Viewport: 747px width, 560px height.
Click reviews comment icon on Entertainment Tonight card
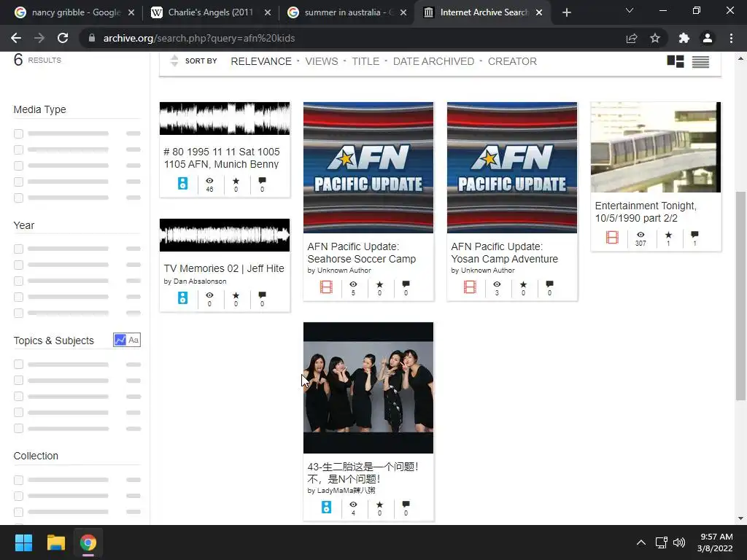694,234
